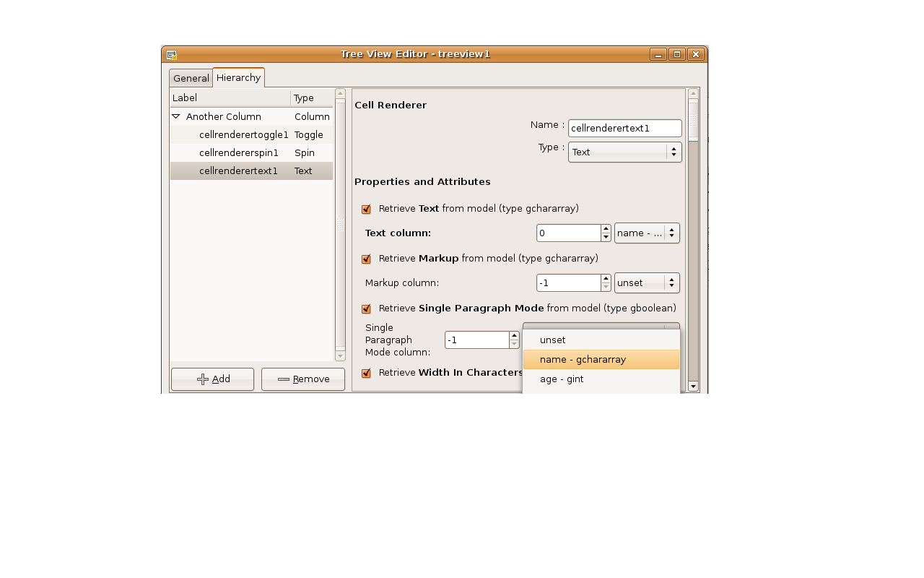Choose 'name - gchararray' in dropdown list
The height and width of the screenshot is (578, 924).
pos(601,359)
